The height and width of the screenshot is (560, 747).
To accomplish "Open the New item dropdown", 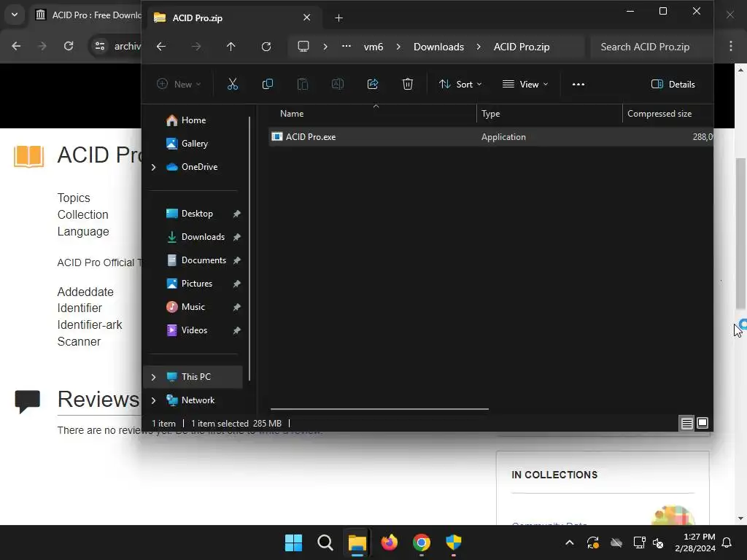I will pyautogui.click(x=179, y=85).
